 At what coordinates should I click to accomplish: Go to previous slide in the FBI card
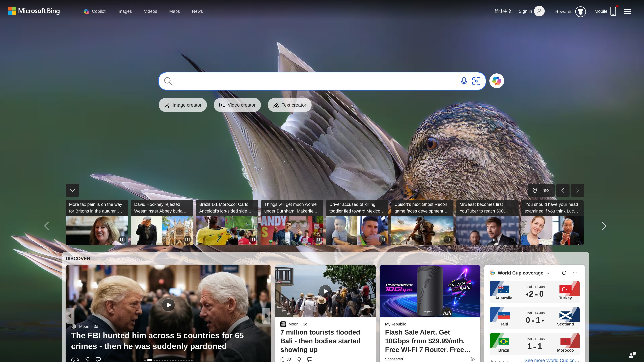tap(70, 316)
